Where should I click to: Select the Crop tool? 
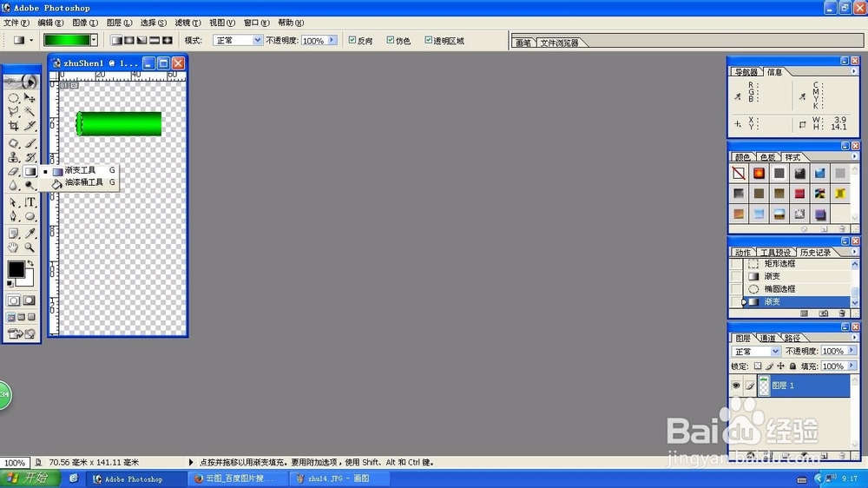(x=14, y=126)
